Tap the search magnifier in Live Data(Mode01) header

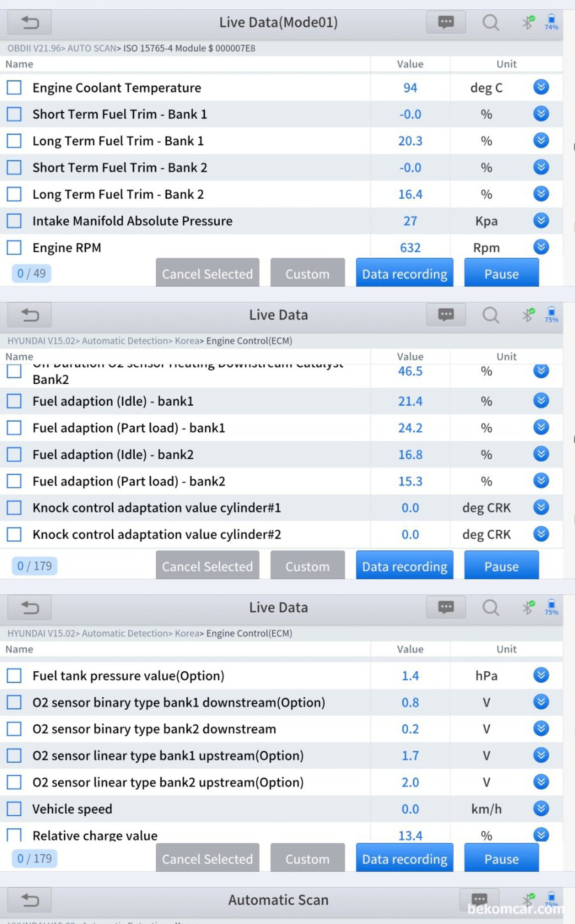tap(490, 23)
